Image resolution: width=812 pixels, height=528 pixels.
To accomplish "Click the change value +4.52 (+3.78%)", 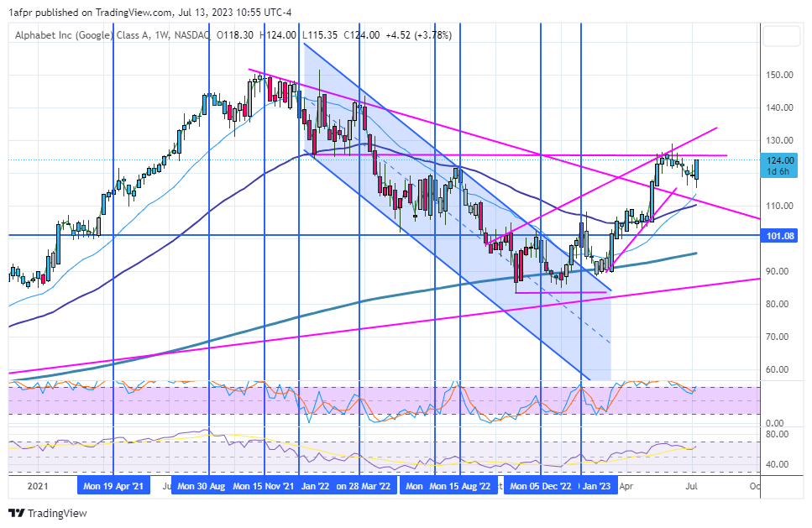I will coord(418,35).
